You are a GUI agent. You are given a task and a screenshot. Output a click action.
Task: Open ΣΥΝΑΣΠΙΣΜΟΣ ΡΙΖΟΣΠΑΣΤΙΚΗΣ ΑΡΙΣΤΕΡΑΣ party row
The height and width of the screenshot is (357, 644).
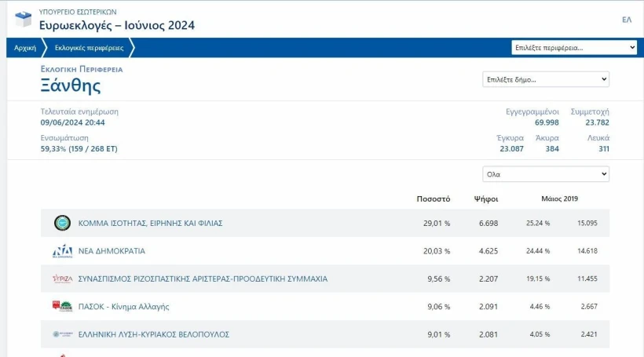(203, 279)
